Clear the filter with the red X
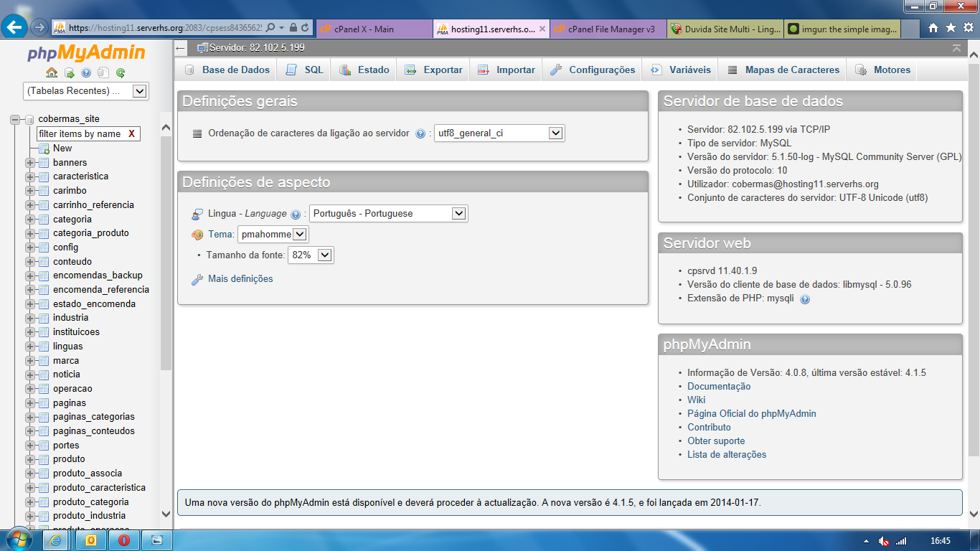 (x=131, y=134)
